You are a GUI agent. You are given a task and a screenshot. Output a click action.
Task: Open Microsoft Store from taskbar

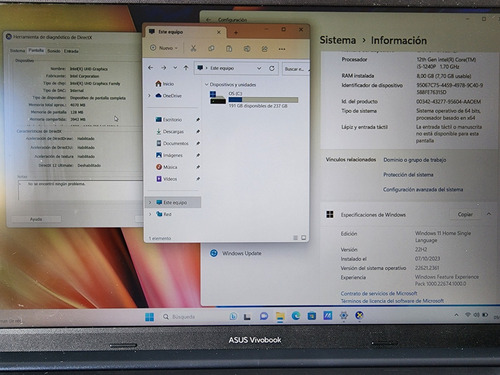312,316
